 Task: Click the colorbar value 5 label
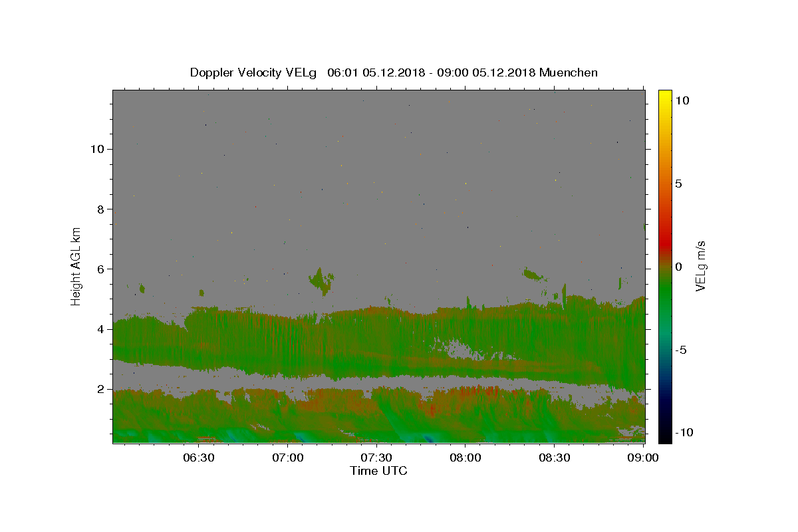679,184
